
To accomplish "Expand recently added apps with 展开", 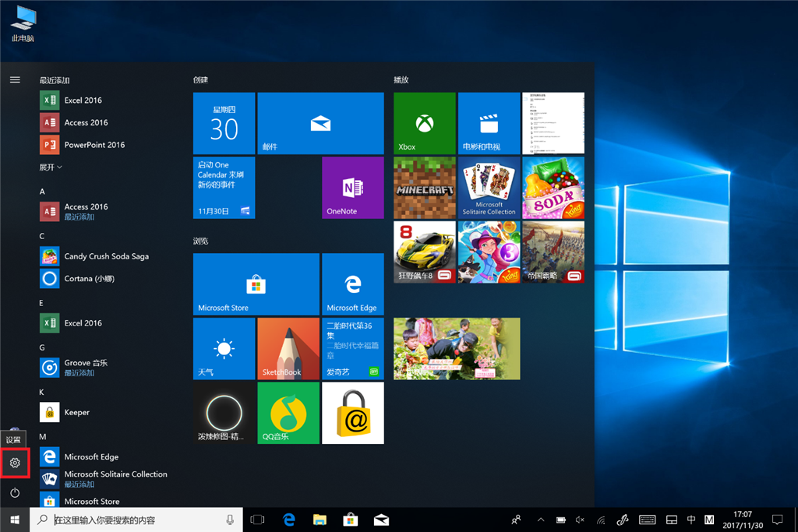I will 51,167.
